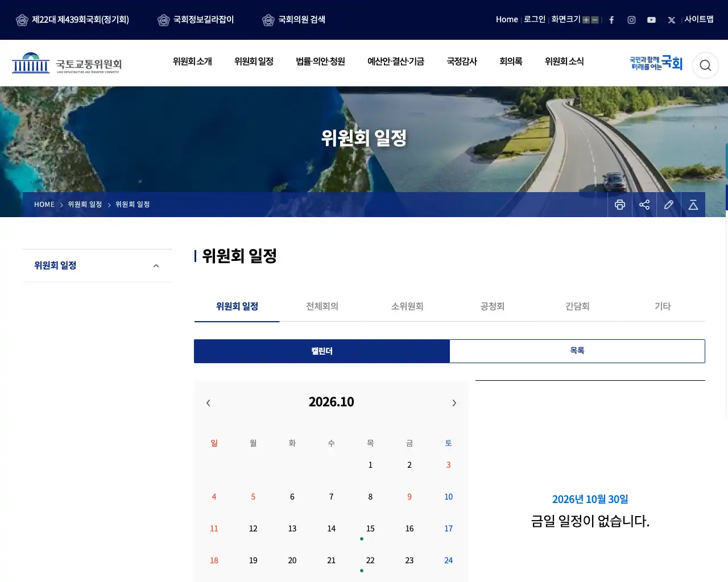Open the 예산안·결산·기금 menu

(x=396, y=61)
